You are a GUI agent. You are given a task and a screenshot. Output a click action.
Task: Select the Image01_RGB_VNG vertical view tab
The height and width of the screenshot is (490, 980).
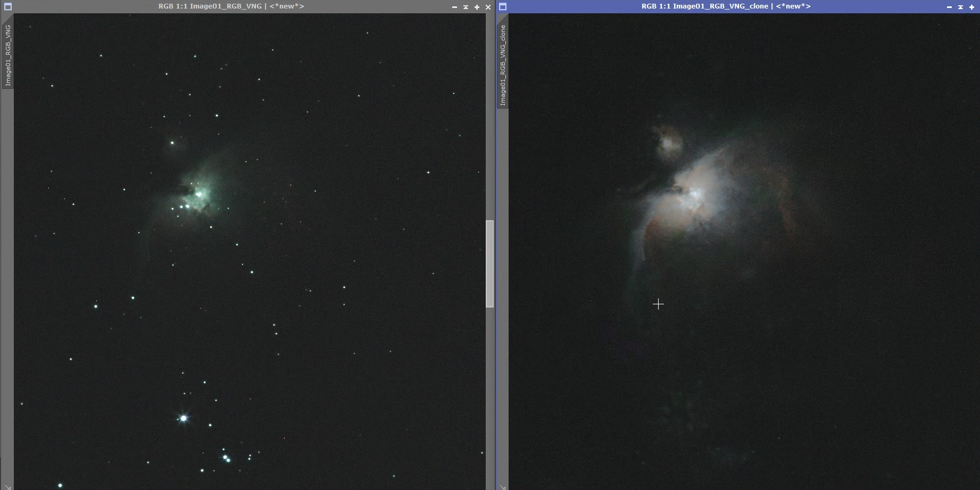point(8,55)
